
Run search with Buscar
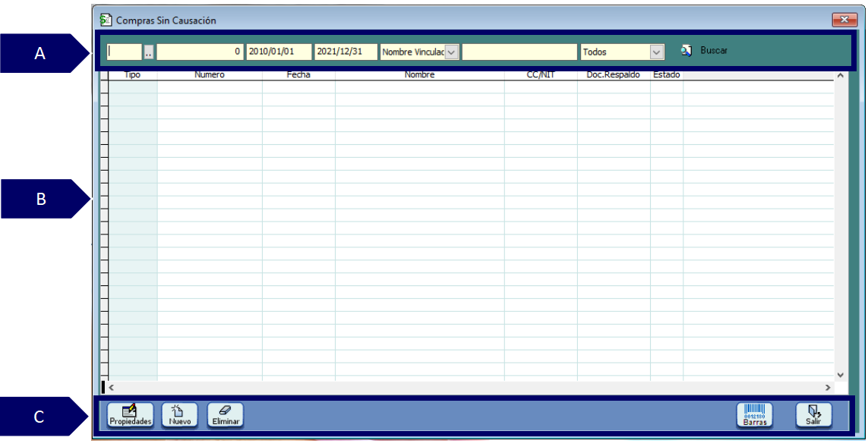coord(704,50)
